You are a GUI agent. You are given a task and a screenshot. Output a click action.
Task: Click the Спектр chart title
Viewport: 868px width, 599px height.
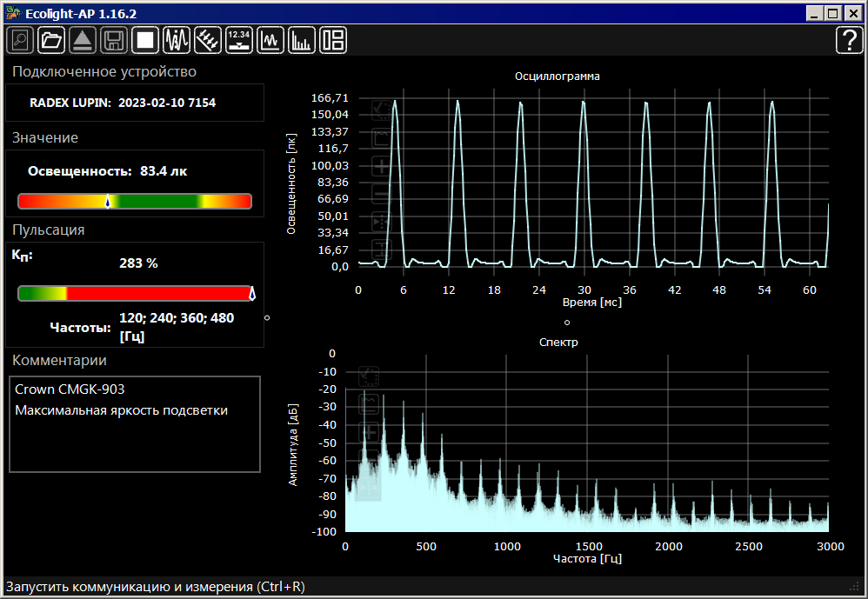pos(558,343)
